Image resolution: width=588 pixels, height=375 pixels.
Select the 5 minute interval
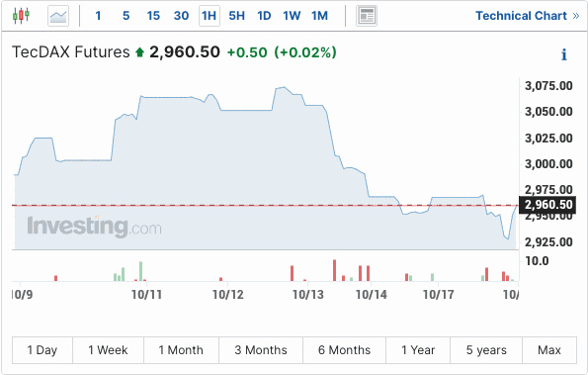(x=126, y=16)
